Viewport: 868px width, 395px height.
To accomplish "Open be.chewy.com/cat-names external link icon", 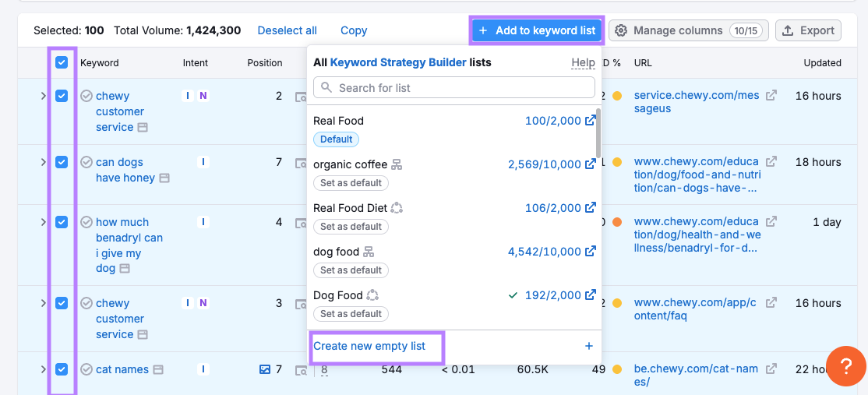I will click(x=771, y=369).
